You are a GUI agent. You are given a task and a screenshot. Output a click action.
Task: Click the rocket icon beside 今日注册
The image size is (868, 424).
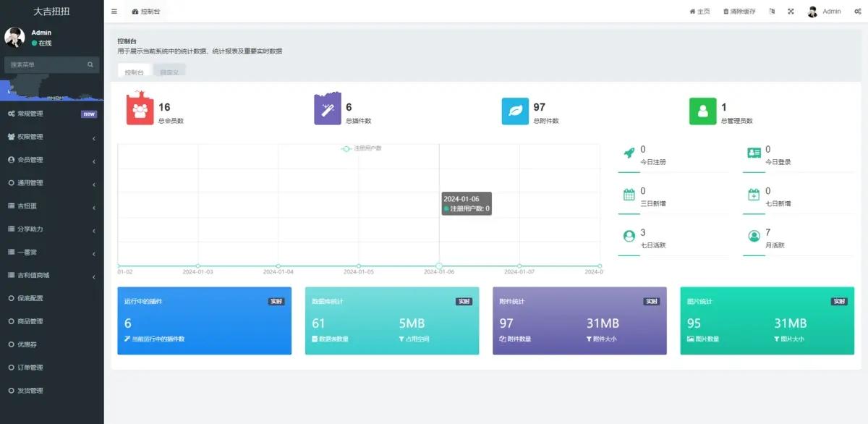tap(629, 153)
